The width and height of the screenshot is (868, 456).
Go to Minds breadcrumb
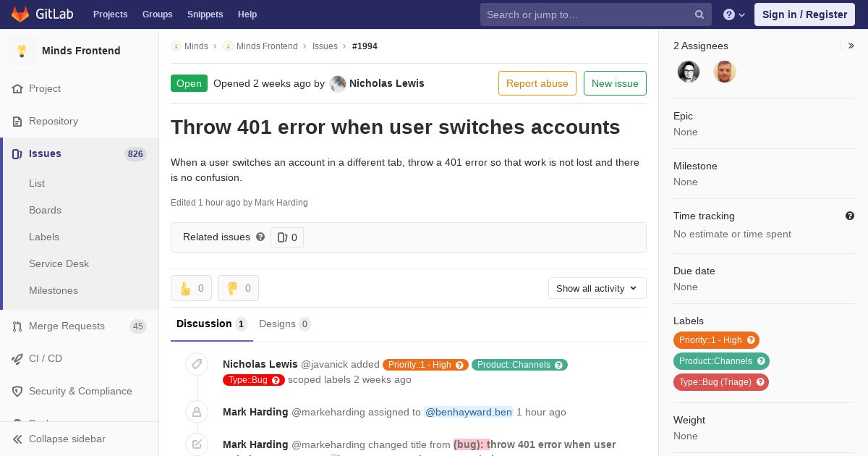point(196,46)
